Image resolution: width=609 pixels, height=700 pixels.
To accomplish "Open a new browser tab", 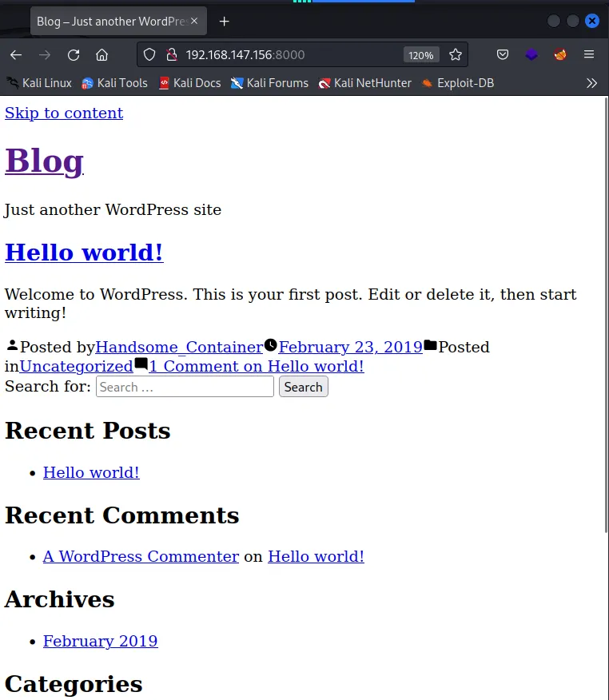I will tap(224, 22).
